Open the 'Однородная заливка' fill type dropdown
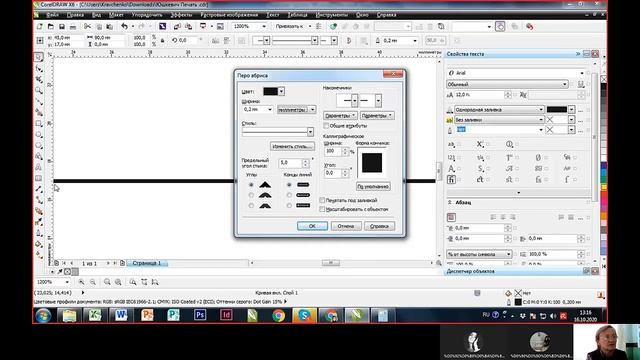This screenshot has height=360, width=640. pos(541,109)
